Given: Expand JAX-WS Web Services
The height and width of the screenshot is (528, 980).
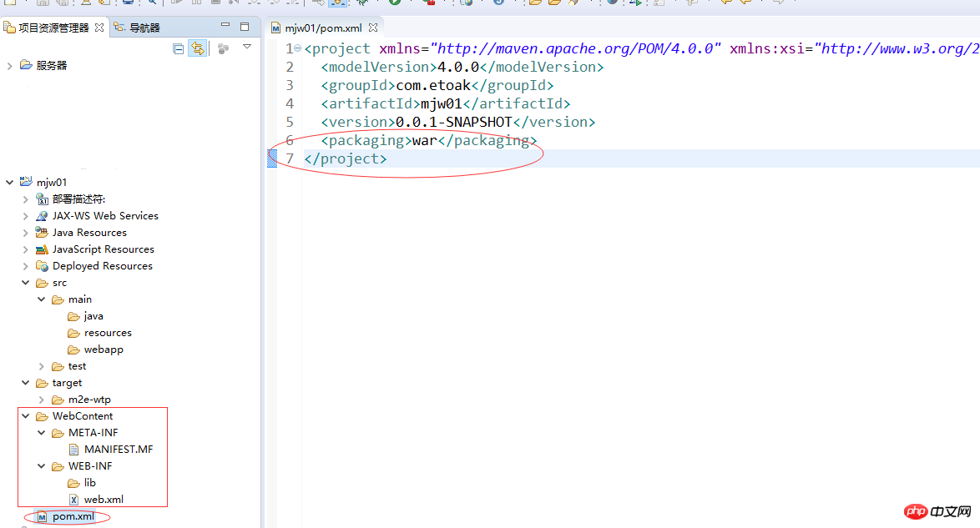Looking at the screenshot, I should click(x=26, y=216).
